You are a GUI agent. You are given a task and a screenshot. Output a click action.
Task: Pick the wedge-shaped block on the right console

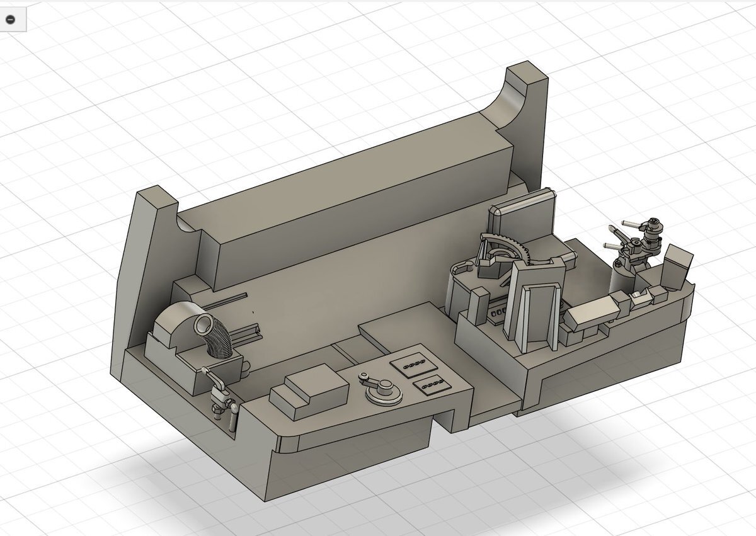[x=592, y=310]
